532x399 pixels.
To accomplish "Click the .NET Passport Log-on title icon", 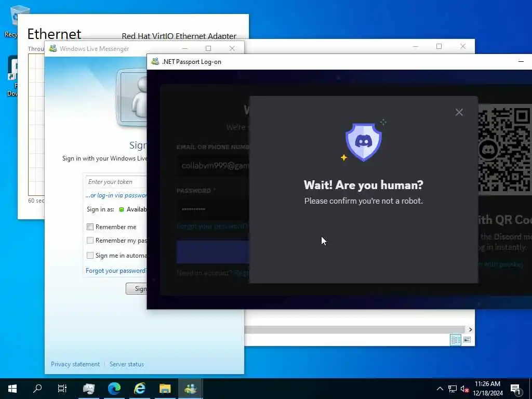I will (x=155, y=61).
